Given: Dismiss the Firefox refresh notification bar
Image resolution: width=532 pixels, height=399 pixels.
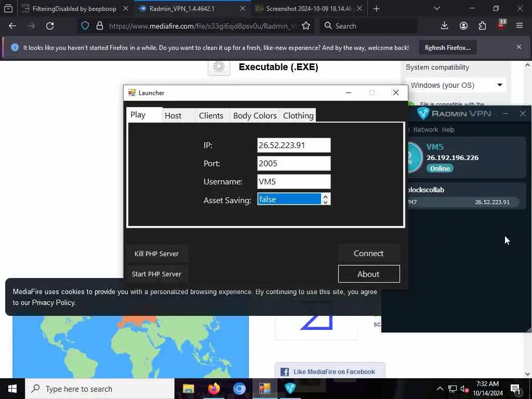Looking at the screenshot, I should pos(519,47).
